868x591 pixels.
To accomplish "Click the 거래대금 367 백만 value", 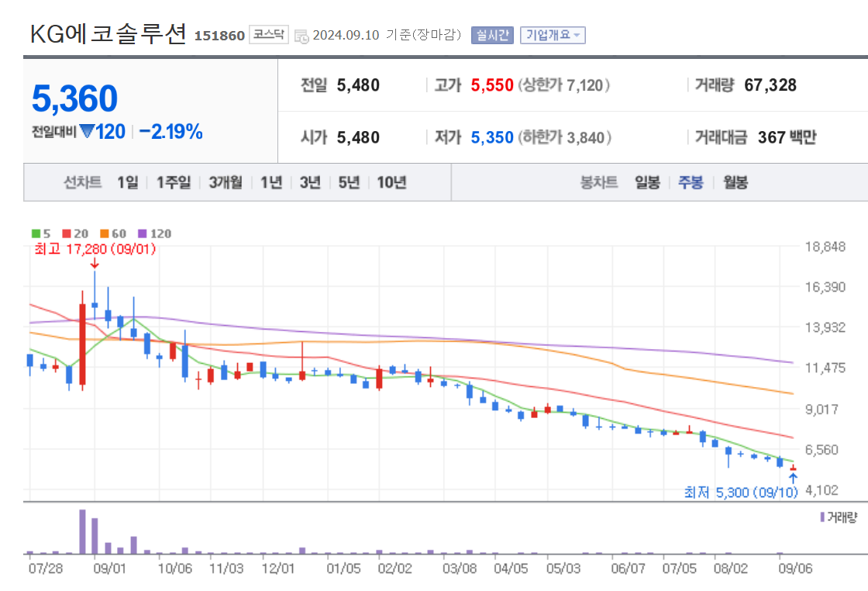I will 787,137.
